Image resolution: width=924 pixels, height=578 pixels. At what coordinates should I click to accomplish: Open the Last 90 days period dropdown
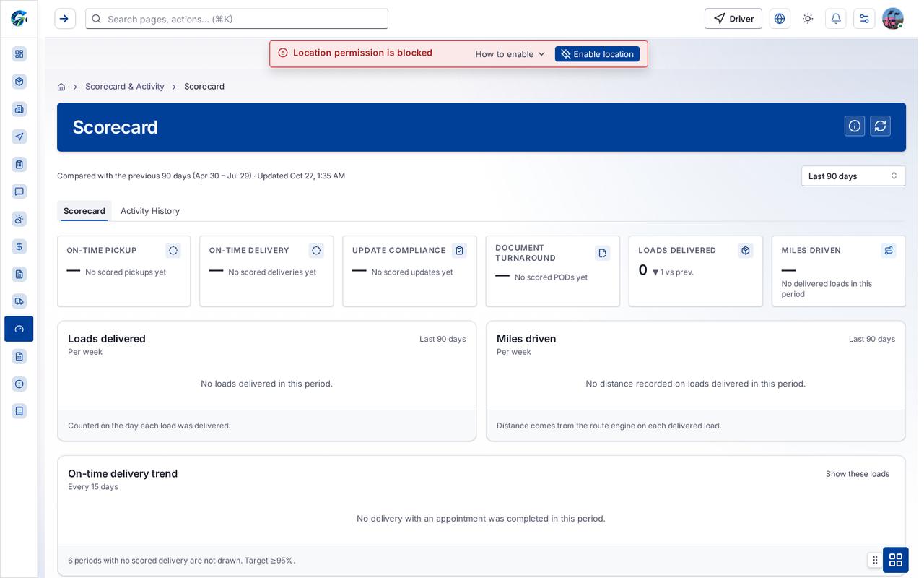pyautogui.click(x=853, y=176)
